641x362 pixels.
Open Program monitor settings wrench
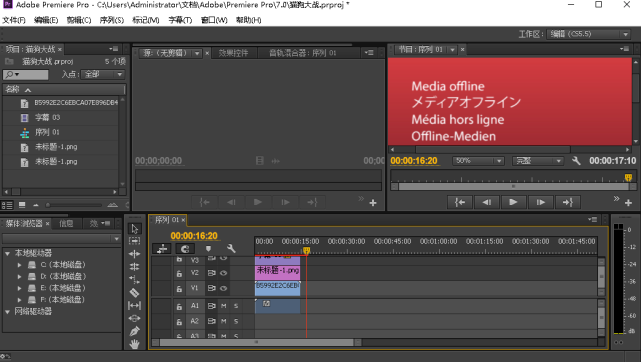point(576,161)
